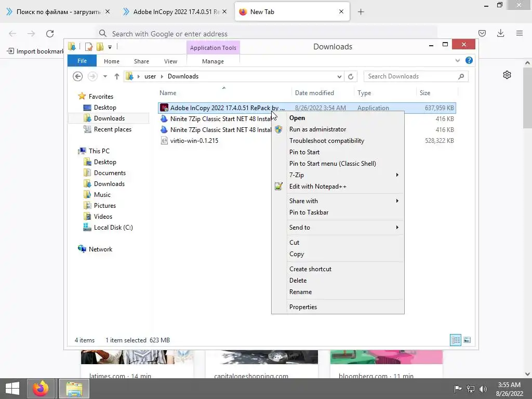This screenshot has width=532, height=399.
Task: Open Firefox application hamburger menu
Action: pos(520,33)
